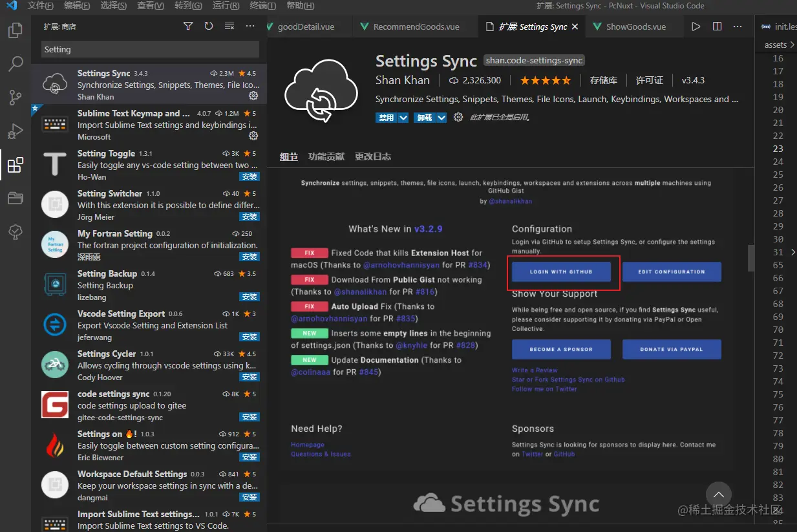Click gear icon on Sublime Text Keymap extension
This screenshot has height=532, width=797.
pyautogui.click(x=253, y=136)
